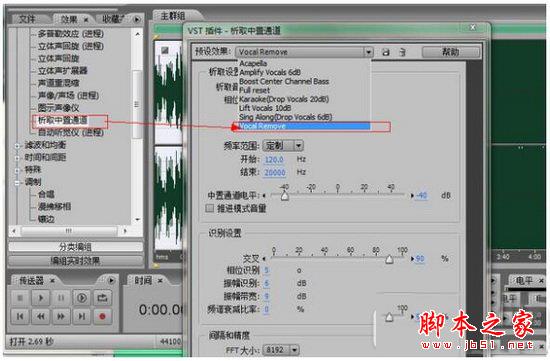Open the 预设效果 dropdown arrow

pos(368,52)
